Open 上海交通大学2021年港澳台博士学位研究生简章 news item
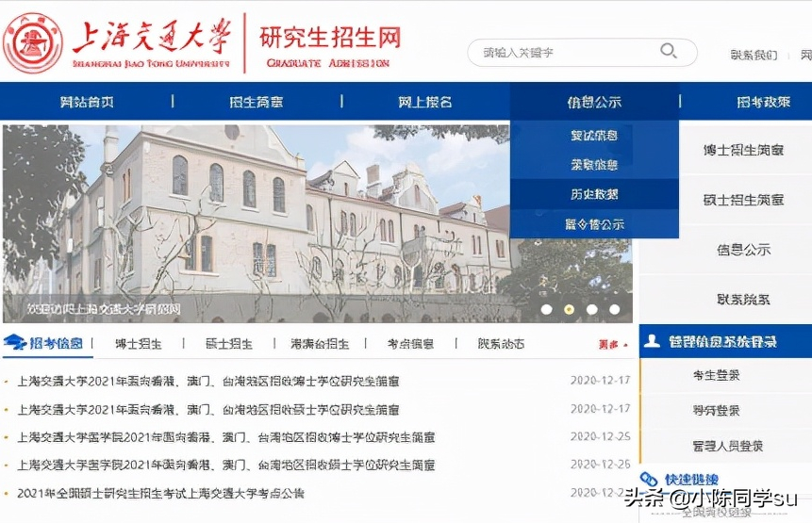 (208, 382)
